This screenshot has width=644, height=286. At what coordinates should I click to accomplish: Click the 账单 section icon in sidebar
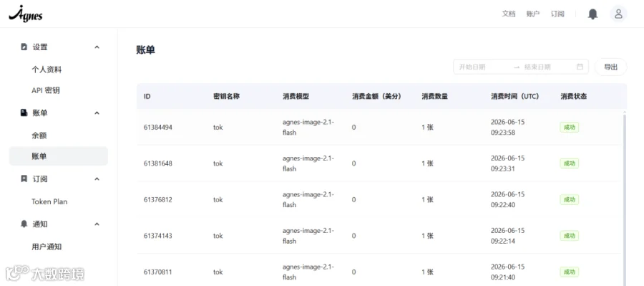click(x=24, y=113)
